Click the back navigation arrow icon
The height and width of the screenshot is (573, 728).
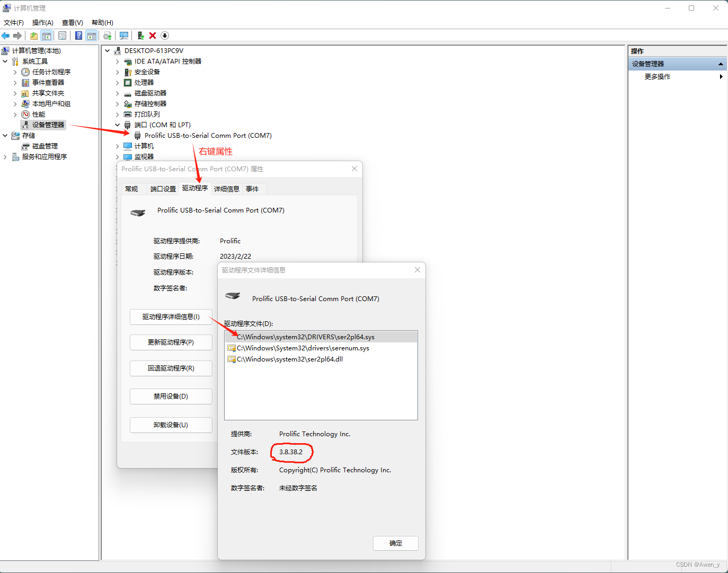coord(5,35)
